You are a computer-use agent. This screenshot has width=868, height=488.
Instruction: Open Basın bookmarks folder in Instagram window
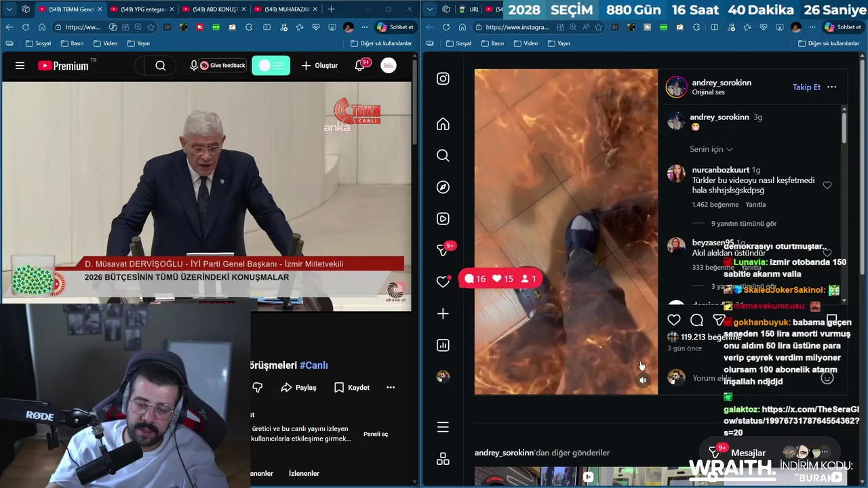click(x=492, y=43)
